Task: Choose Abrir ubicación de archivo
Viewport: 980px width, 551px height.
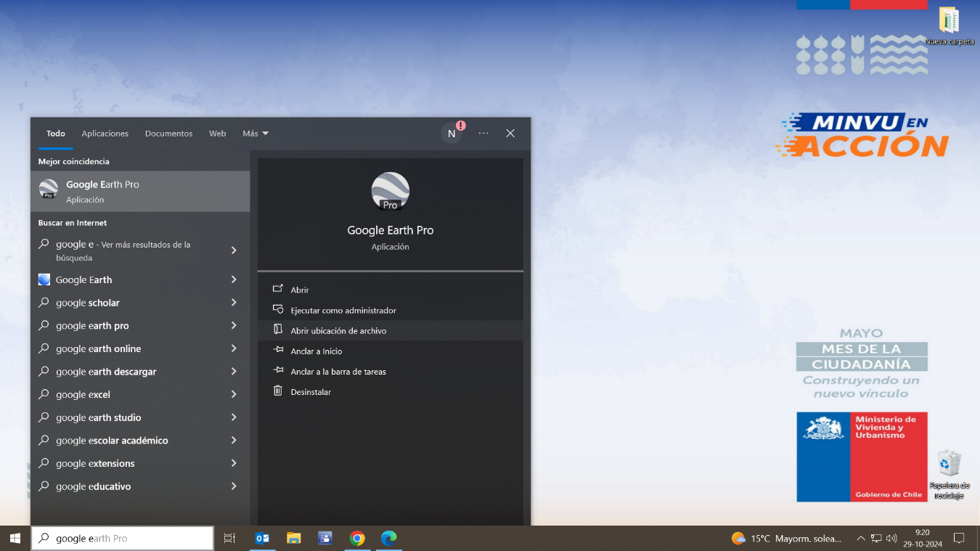Action: pyautogui.click(x=391, y=330)
